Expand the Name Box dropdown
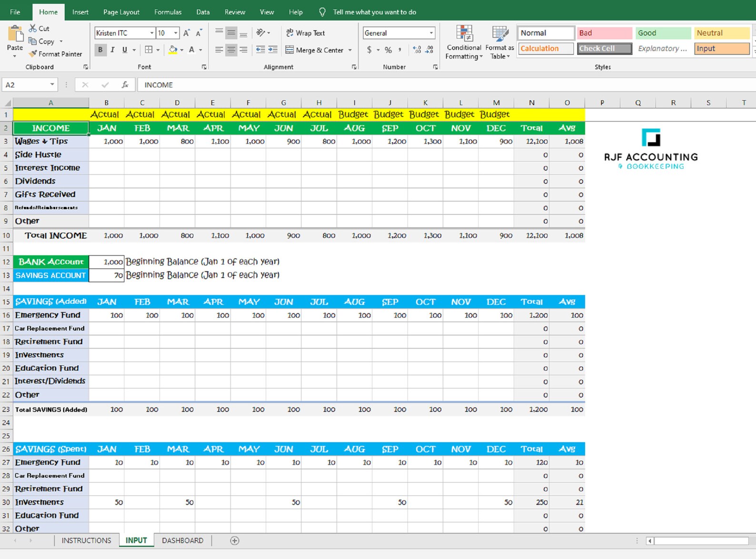This screenshot has width=756, height=559. coord(52,85)
